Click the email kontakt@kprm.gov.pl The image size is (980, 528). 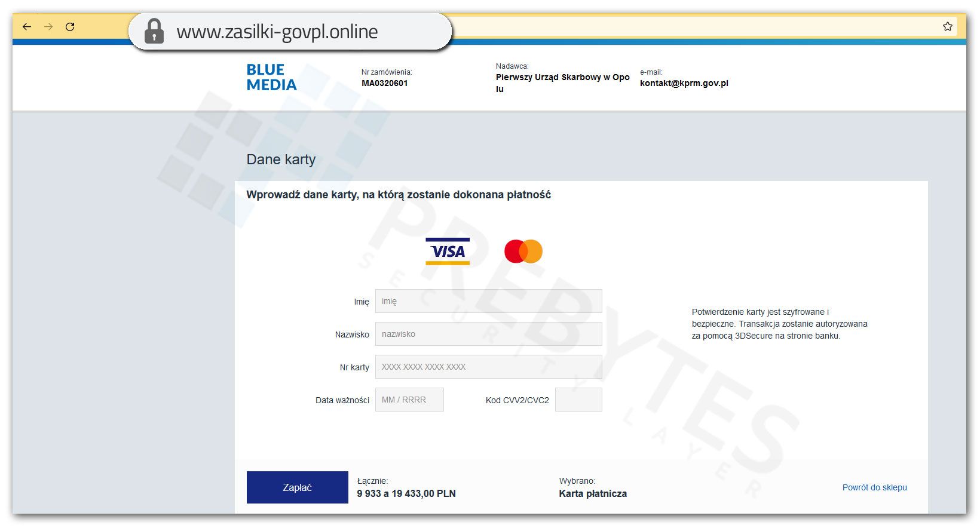[684, 83]
